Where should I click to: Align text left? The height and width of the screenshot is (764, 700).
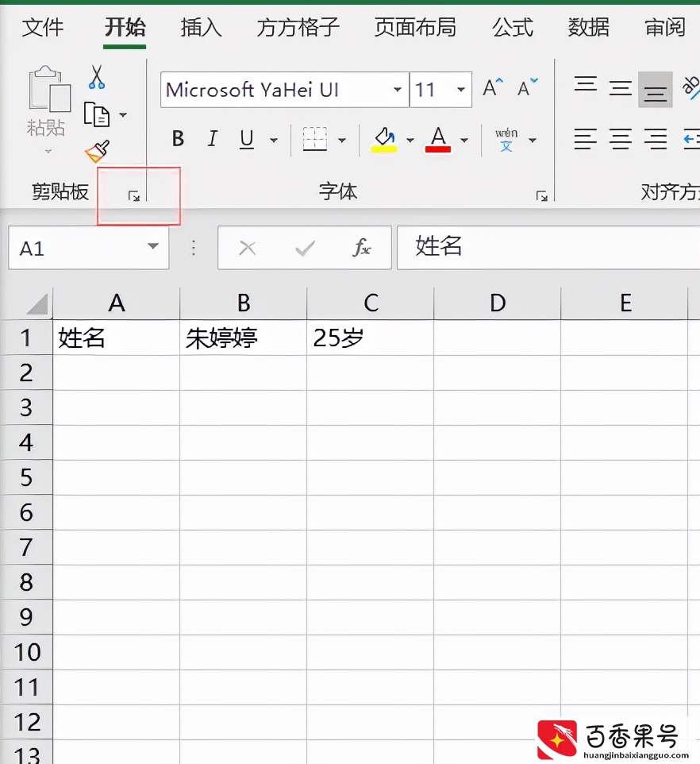pyautogui.click(x=585, y=139)
